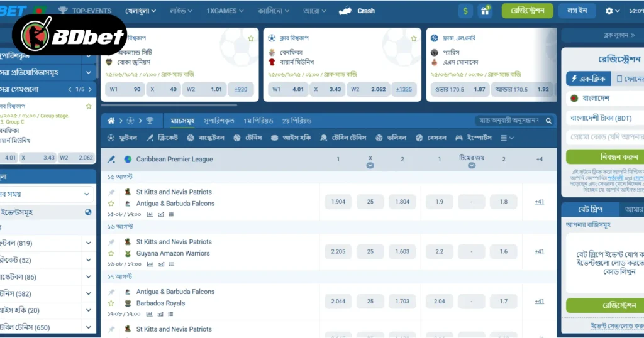
Task: Select ক্রিকেট sport filter
Action: pyautogui.click(x=162, y=138)
